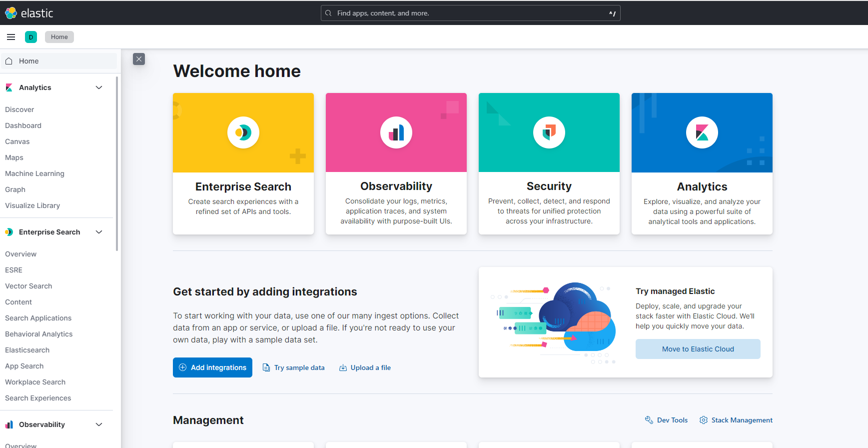Screen dimensions: 868x448
Task: Navigate to App Search
Action: click(x=24, y=366)
